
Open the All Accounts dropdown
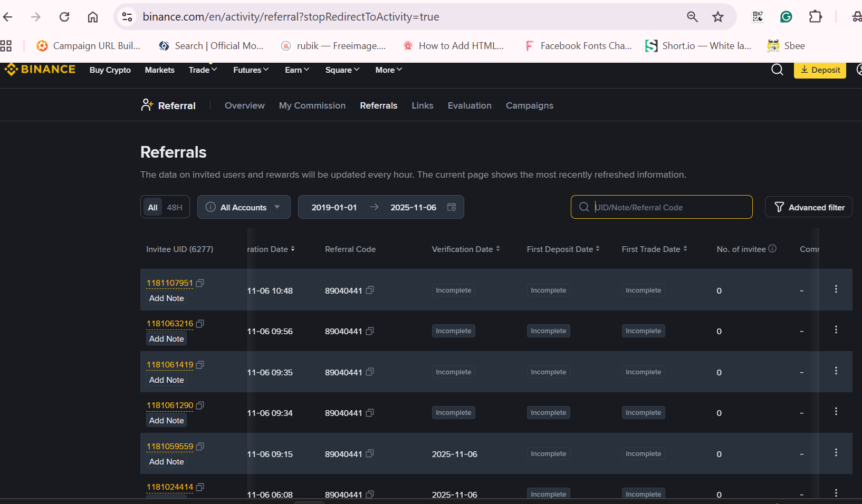[244, 207]
